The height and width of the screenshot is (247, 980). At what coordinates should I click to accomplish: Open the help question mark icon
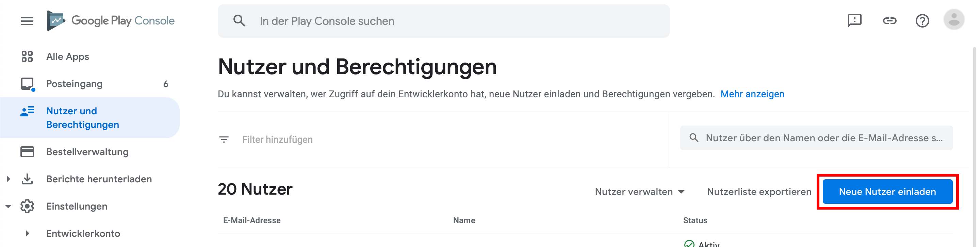click(x=922, y=21)
